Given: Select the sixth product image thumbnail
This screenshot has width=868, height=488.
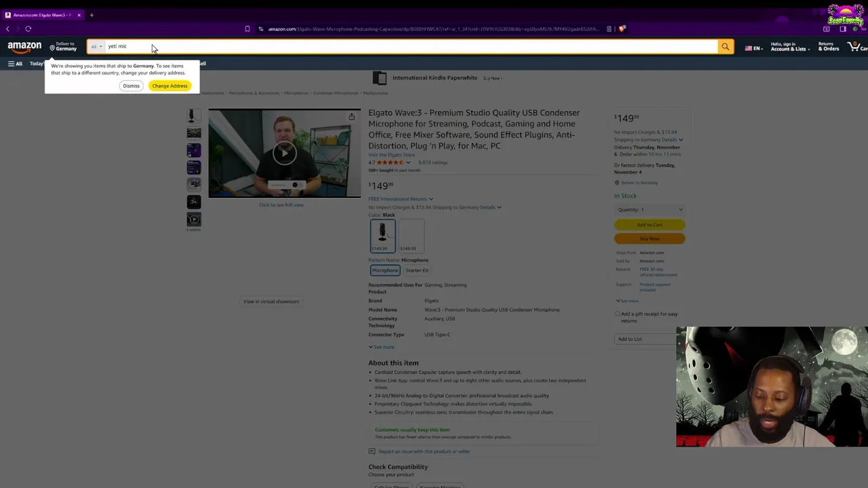Looking at the screenshot, I should 194,202.
